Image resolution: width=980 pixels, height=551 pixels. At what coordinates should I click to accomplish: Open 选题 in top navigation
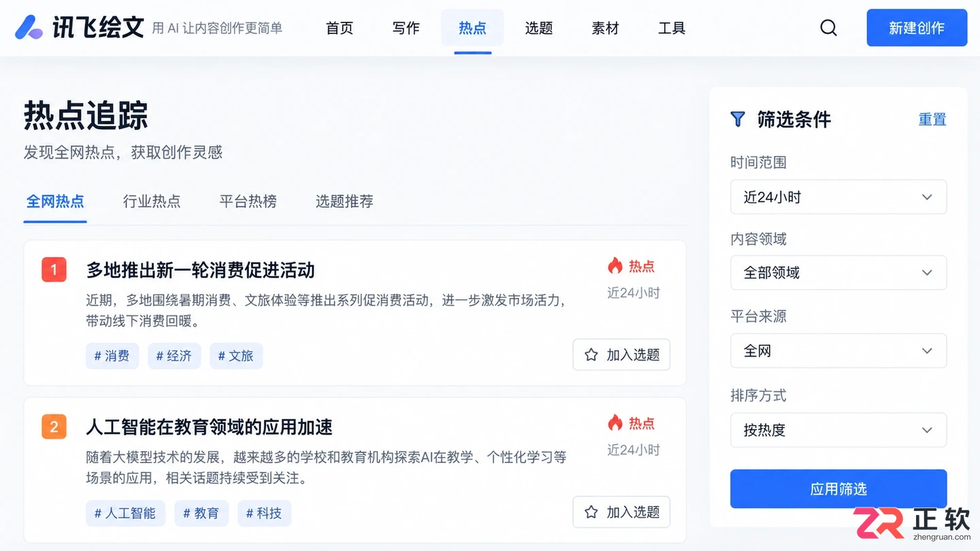(x=539, y=28)
